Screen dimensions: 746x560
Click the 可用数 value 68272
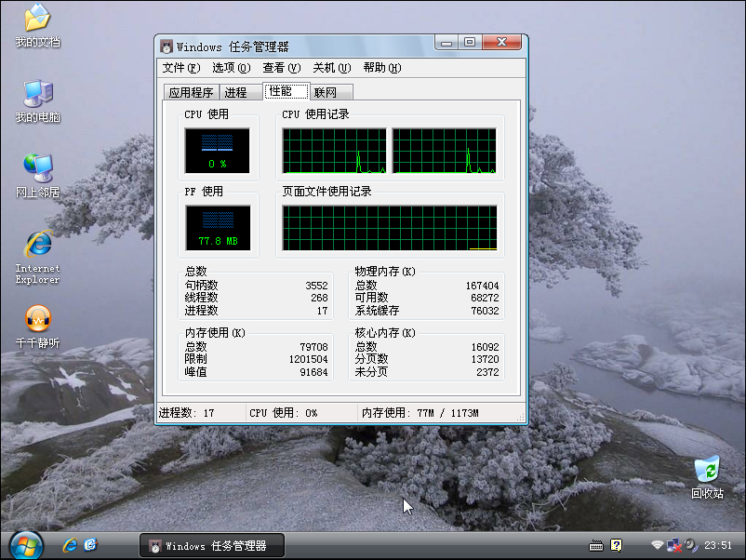pos(485,298)
